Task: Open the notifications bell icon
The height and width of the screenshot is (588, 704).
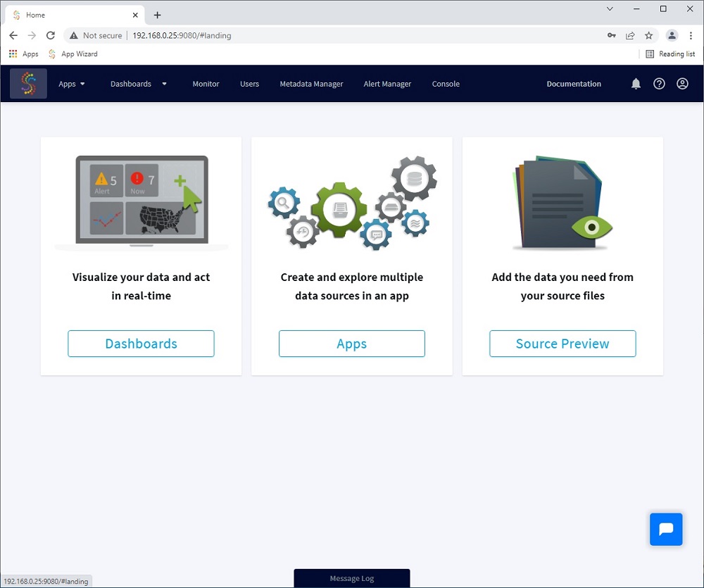Action: click(x=636, y=84)
